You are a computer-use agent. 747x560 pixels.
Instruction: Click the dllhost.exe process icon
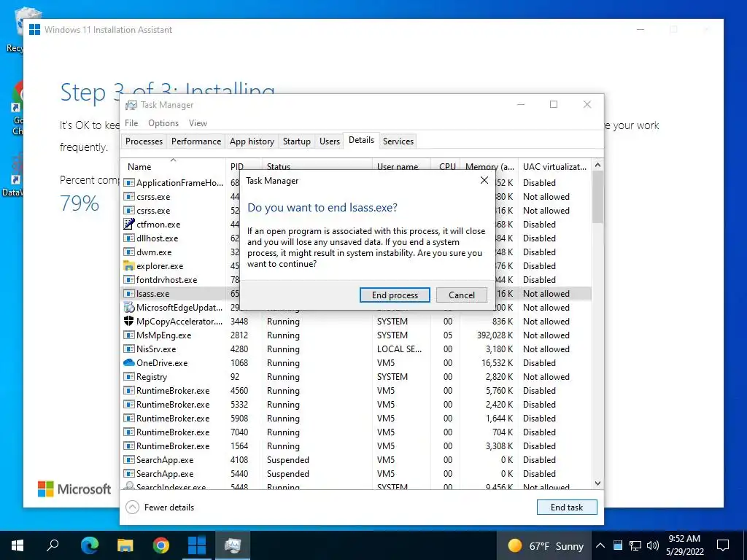(x=128, y=238)
